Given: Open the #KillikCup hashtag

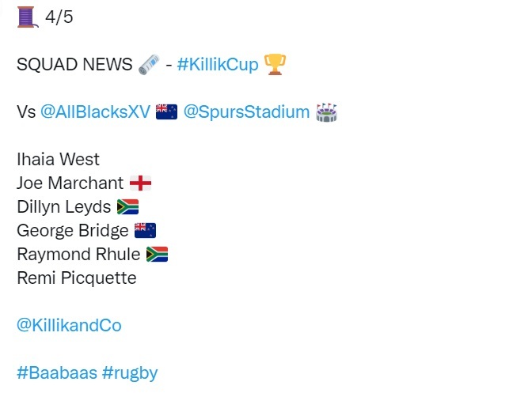Looking at the screenshot, I should pyautogui.click(x=218, y=65).
